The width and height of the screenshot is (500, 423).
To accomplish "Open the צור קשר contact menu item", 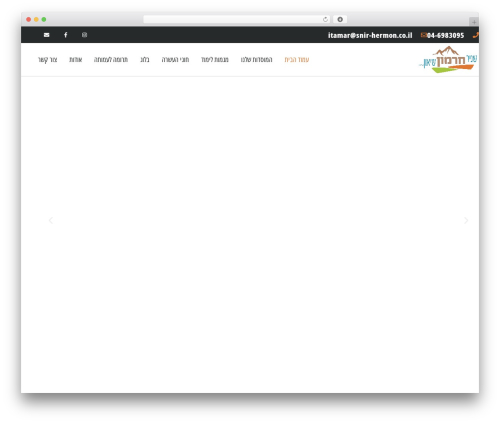I will (x=47, y=60).
